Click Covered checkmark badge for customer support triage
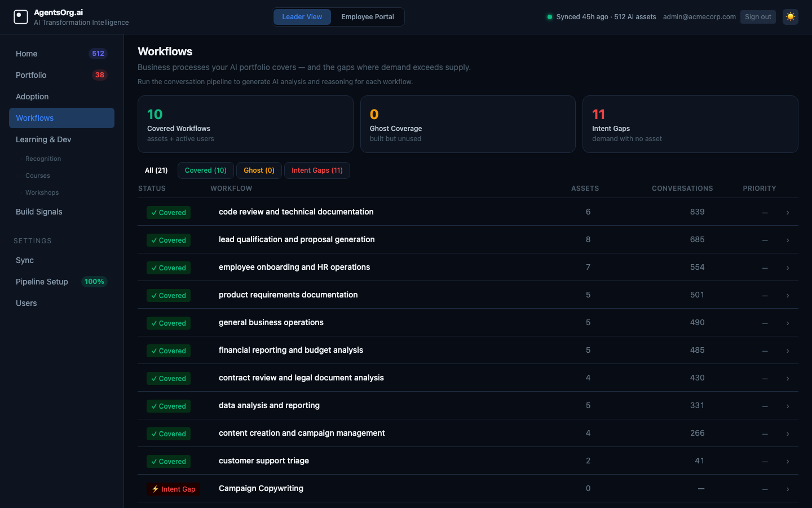This screenshot has height=508, width=812. click(169, 461)
